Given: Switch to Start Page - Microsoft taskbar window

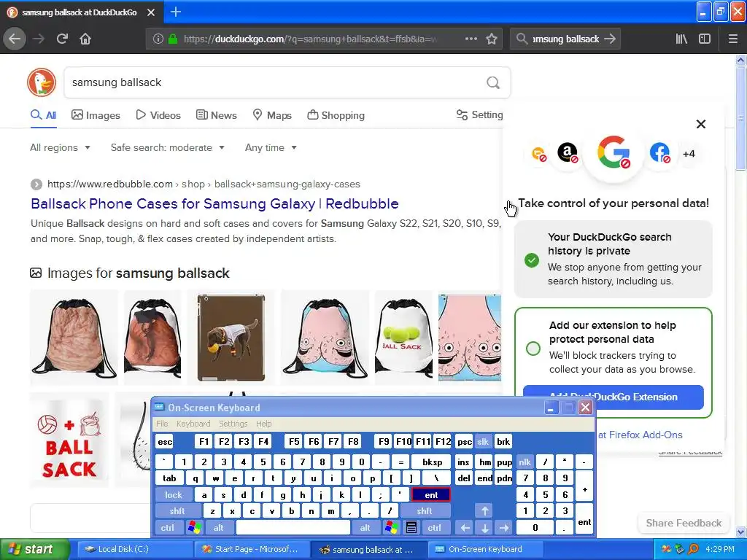Looking at the screenshot, I should point(250,549).
